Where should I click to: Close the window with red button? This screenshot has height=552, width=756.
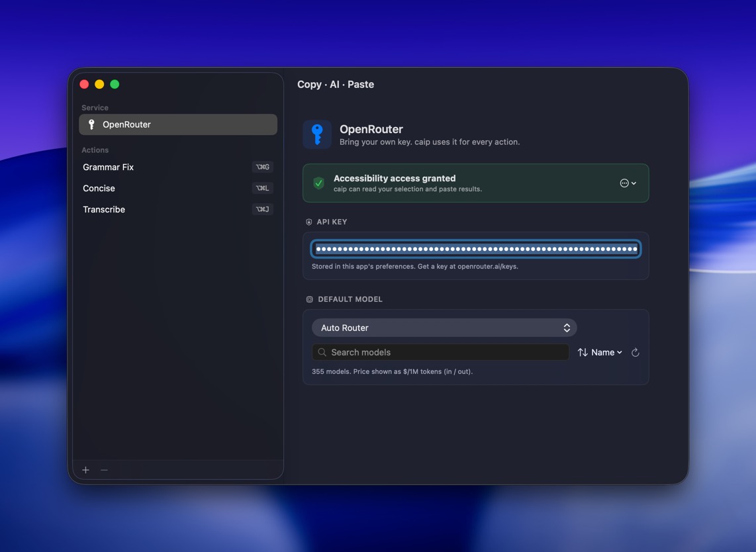[84, 84]
